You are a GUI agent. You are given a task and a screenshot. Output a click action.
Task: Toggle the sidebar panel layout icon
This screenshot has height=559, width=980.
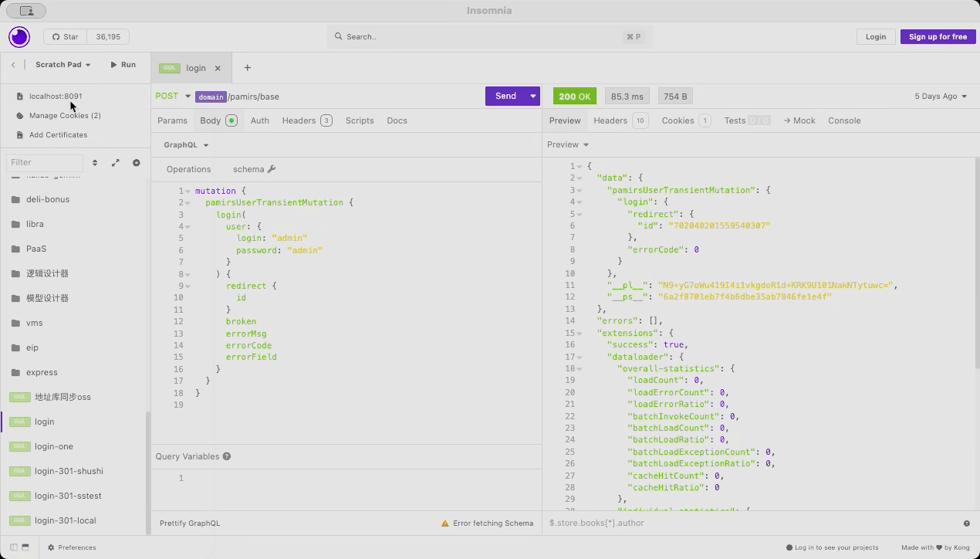pos(14,547)
